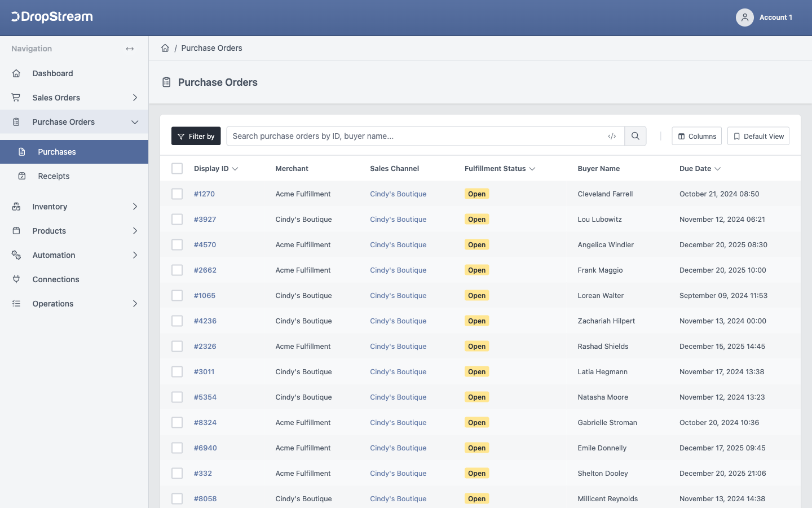The height and width of the screenshot is (508, 812).
Task: Open Sales Orders menu item
Action: click(x=74, y=98)
